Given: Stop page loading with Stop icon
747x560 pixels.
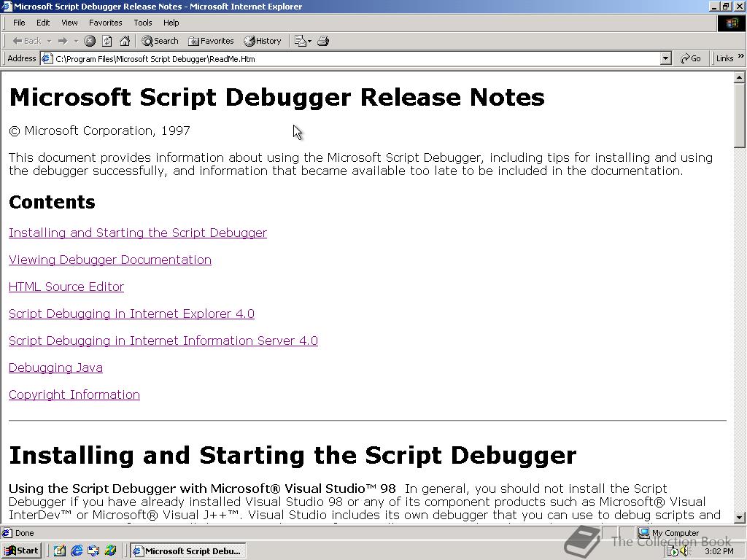Looking at the screenshot, I should pyautogui.click(x=90, y=41).
